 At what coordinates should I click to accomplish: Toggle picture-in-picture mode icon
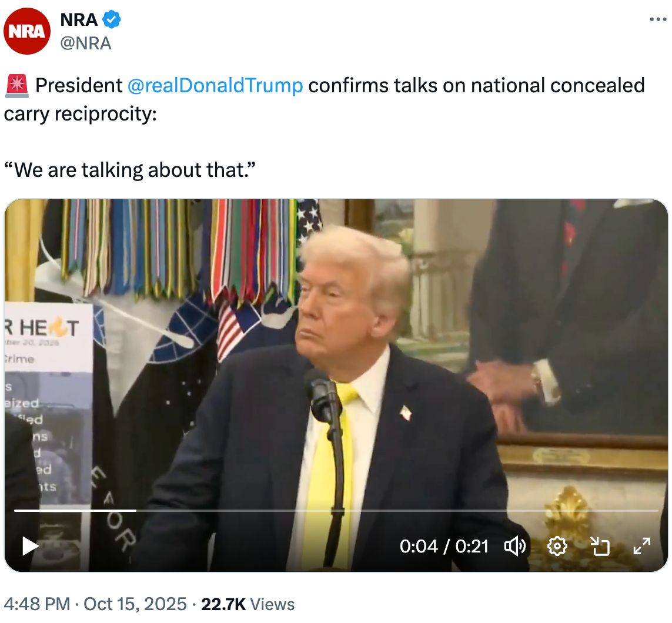[x=600, y=546]
